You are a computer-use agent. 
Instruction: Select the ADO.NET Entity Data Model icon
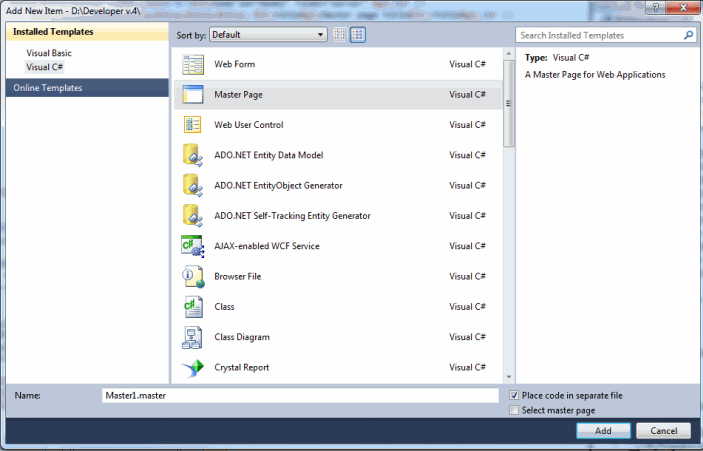pyautogui.click(x=193, y=155)
